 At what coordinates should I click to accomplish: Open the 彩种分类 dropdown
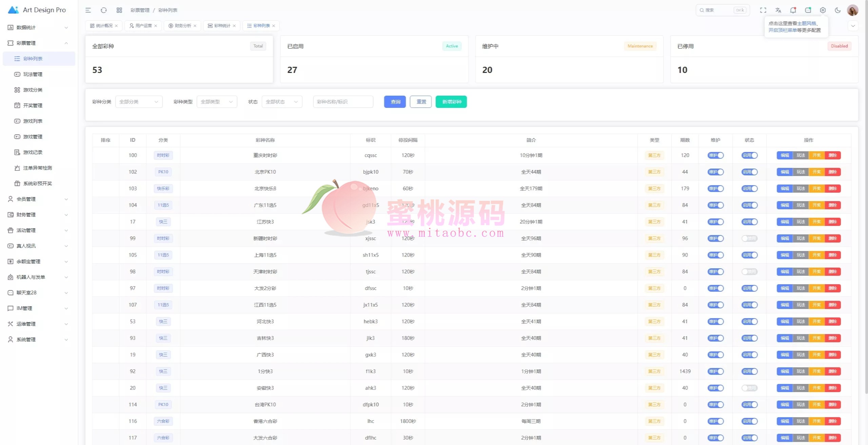139,102
